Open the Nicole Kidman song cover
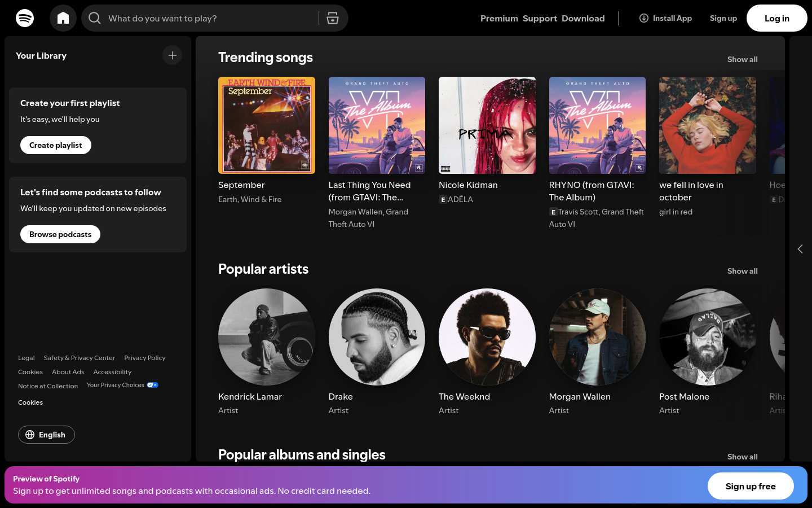 click(x=487, y=125)
